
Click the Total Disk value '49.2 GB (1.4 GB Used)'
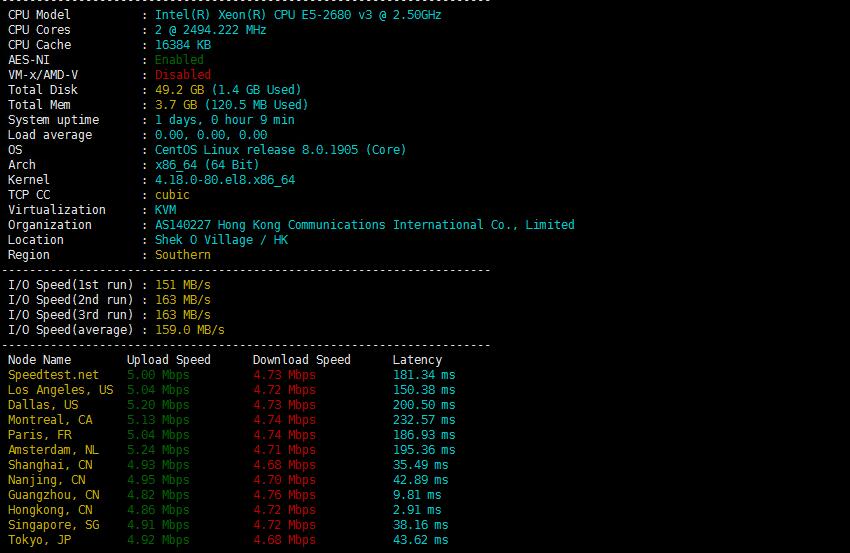click(x=228, y=90)
